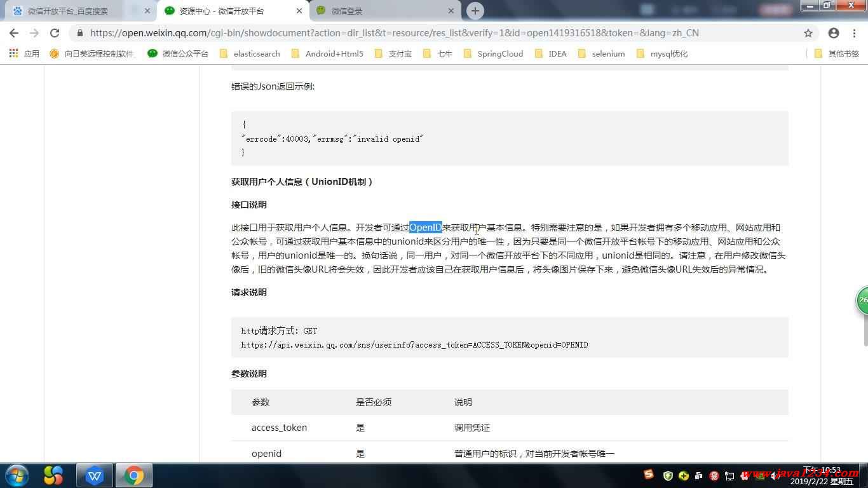Viewport: 868px width, 488px height.
Task: Open Chrome's three-dot menu
Action: (855, 33)
